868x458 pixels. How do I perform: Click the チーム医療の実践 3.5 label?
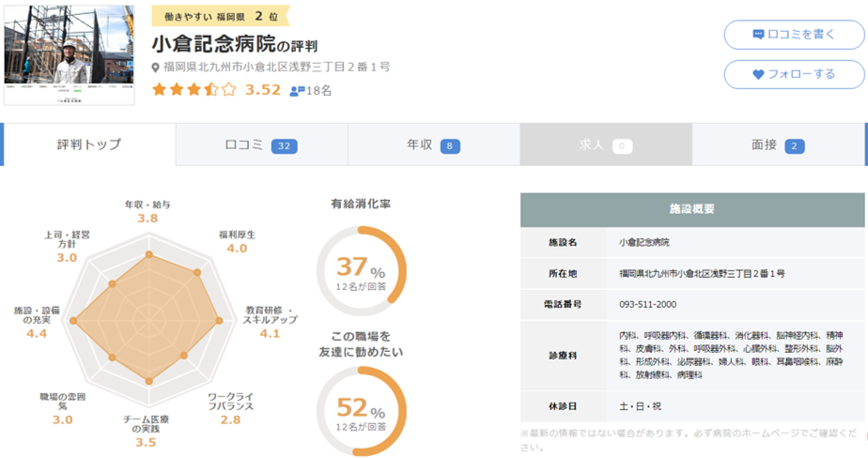pyautogui.click(x=147, y=432)
